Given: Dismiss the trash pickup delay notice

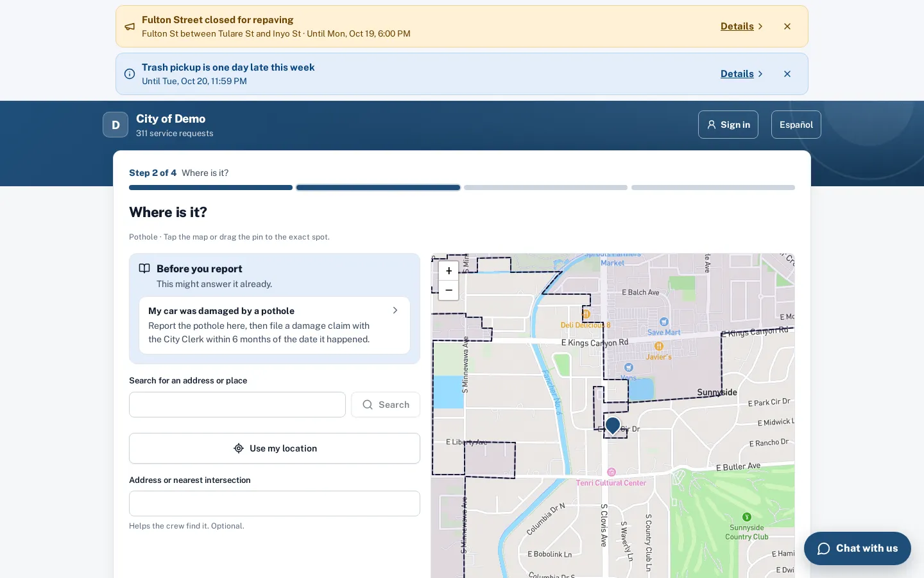Looking at the screenshot, I should coord(787,74).
